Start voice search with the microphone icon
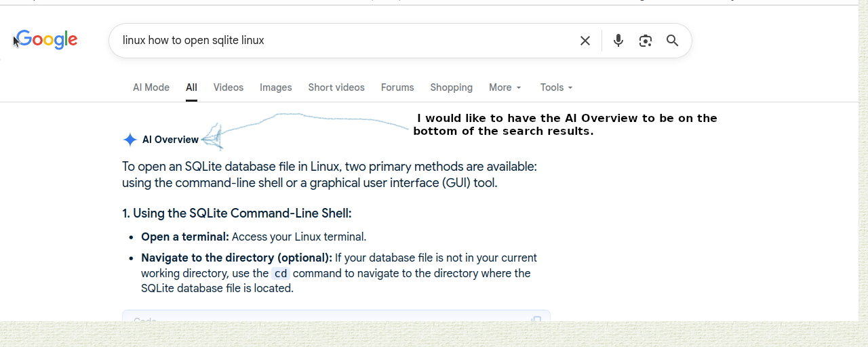This screenshot has width=868, height=347. tap(618, 41)
